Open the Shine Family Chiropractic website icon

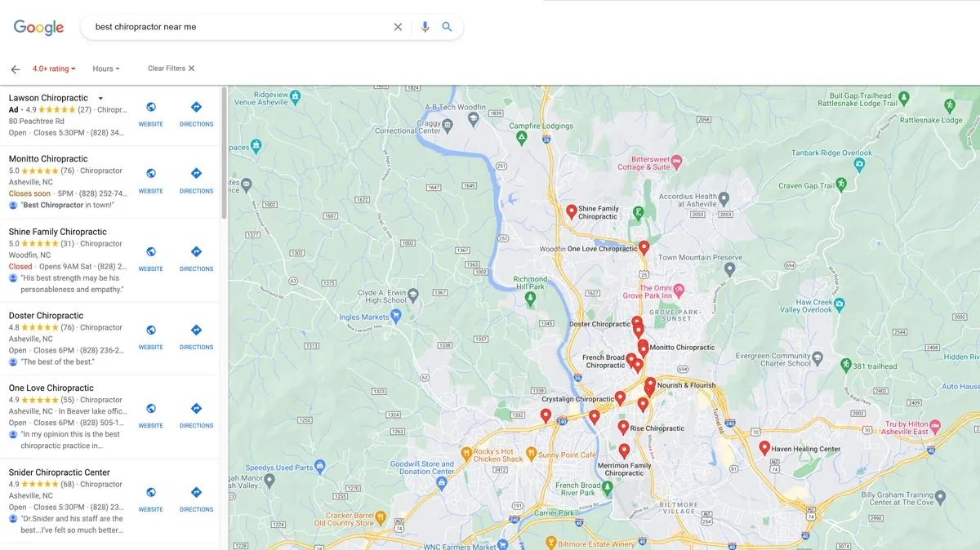click(151, 251)
